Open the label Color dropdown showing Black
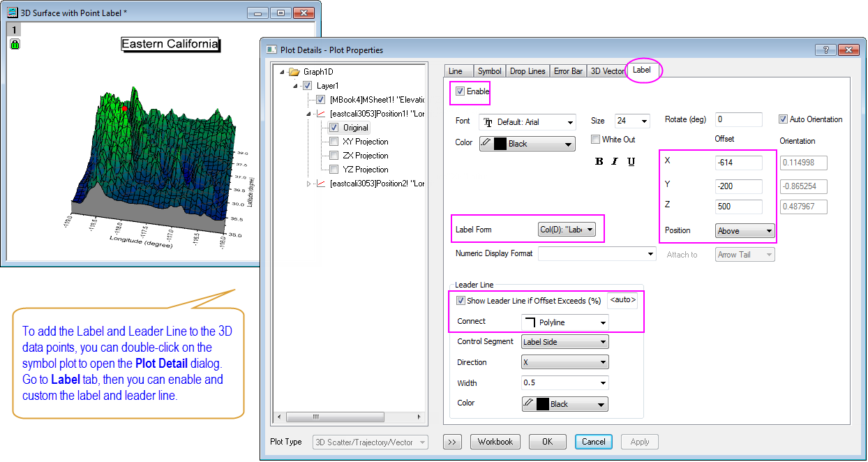 [x=527, y=144]
